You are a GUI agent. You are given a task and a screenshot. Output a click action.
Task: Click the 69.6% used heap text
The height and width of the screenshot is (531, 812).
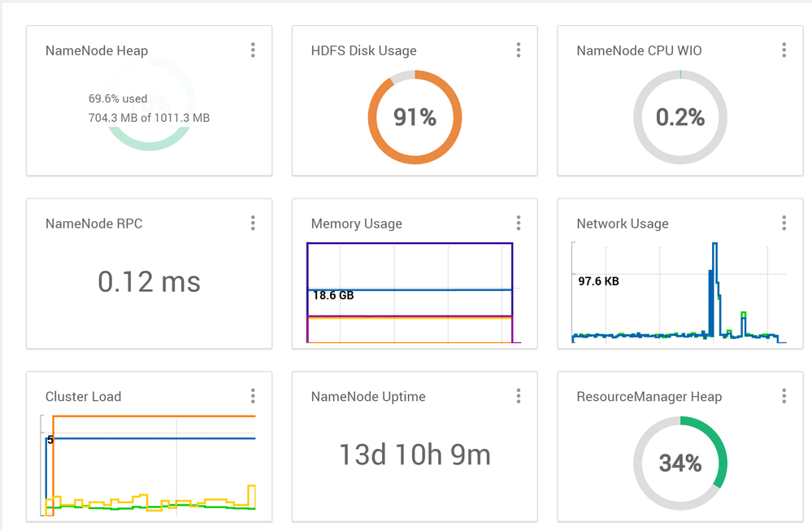[x=118, y=99]
